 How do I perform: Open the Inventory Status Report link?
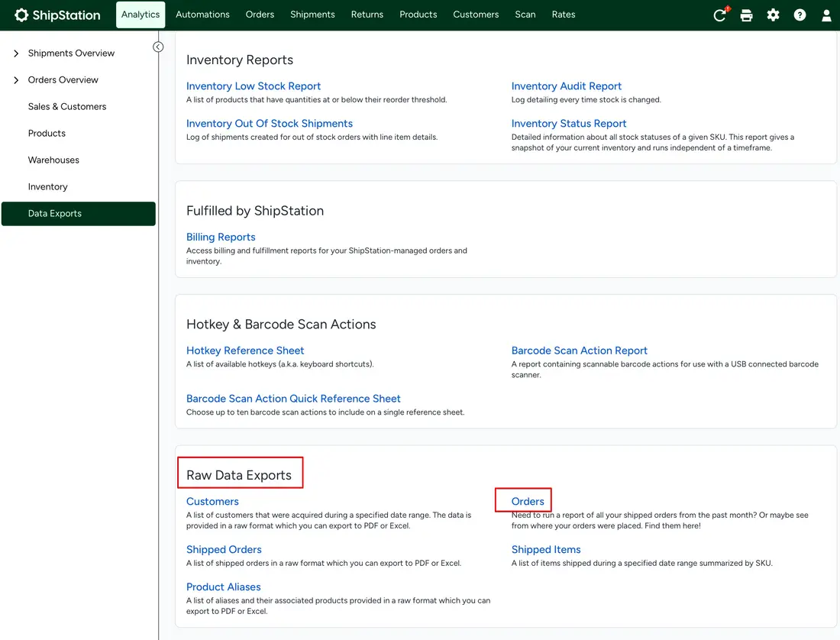(568, 124)
